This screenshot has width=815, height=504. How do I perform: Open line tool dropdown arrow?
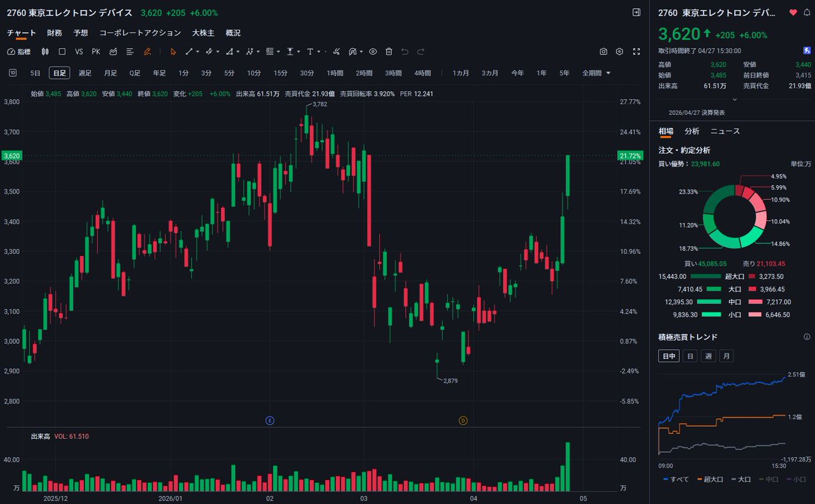pyautogui.click(x=198, y=52)
